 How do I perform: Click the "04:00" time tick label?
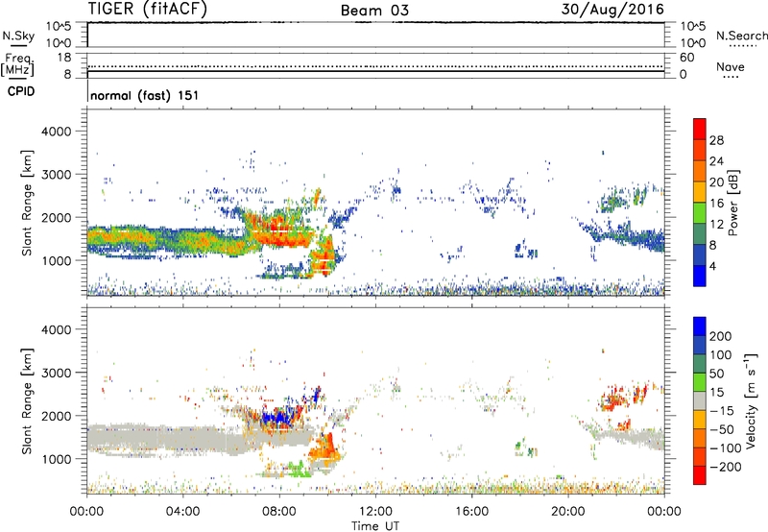pos(182,512)
